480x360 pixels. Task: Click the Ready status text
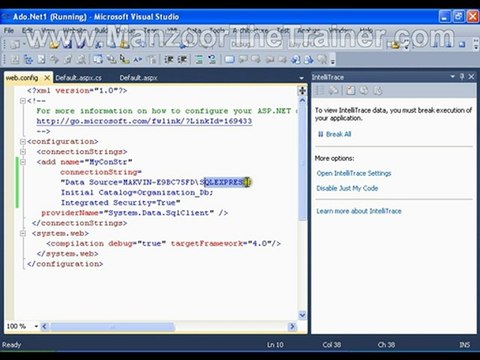click(x=11, y=345)
